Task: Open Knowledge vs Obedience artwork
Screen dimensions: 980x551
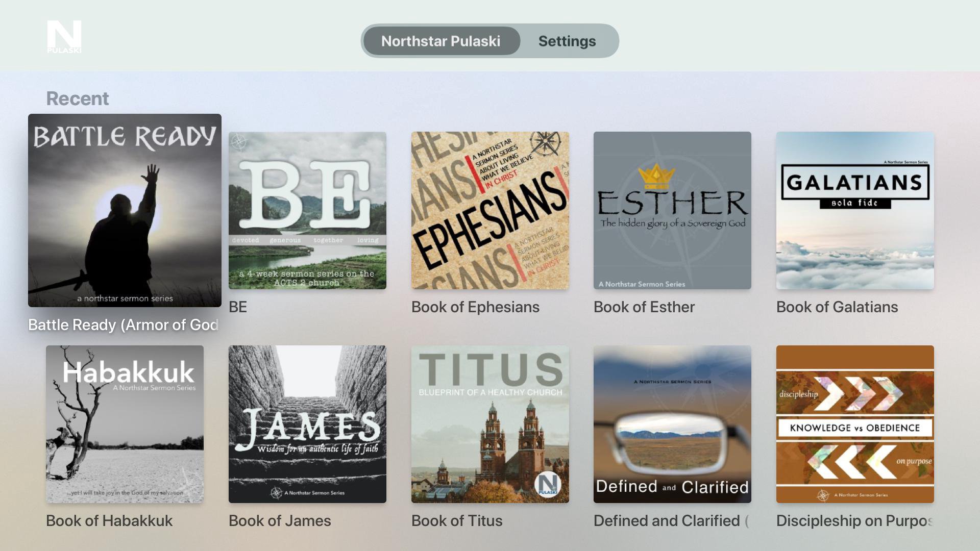Action: (x=855, y=424)
